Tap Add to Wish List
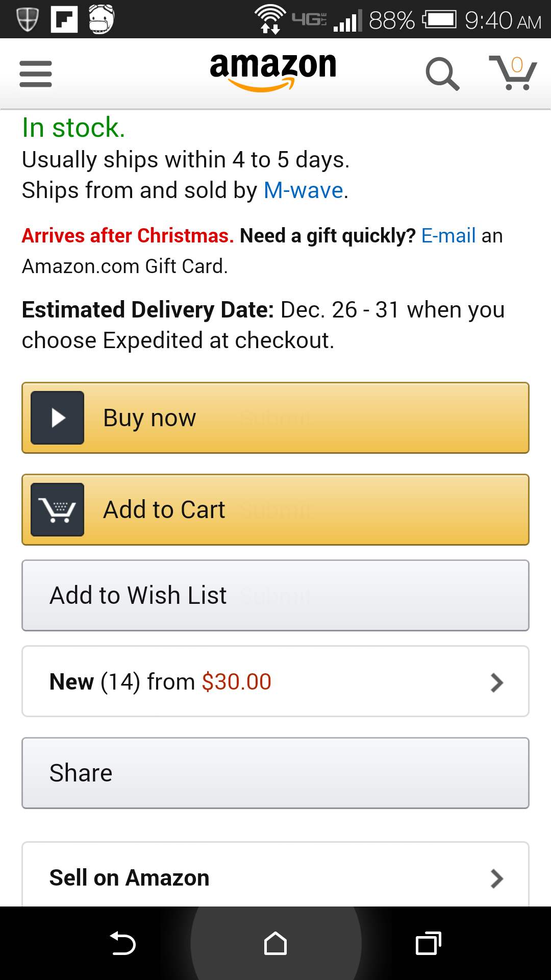Viewport: 551px width, 980px height. tap(275, 595)
